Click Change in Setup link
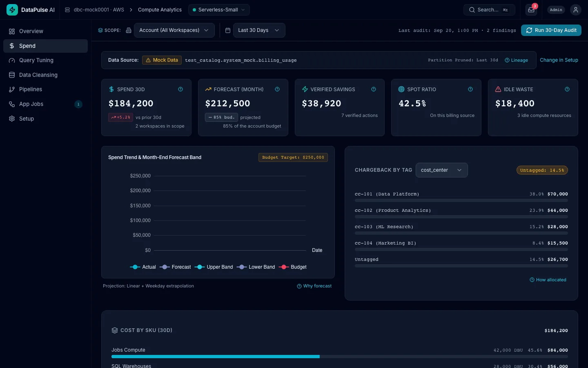Screen dimensions: 588x368 click(559, 60)
